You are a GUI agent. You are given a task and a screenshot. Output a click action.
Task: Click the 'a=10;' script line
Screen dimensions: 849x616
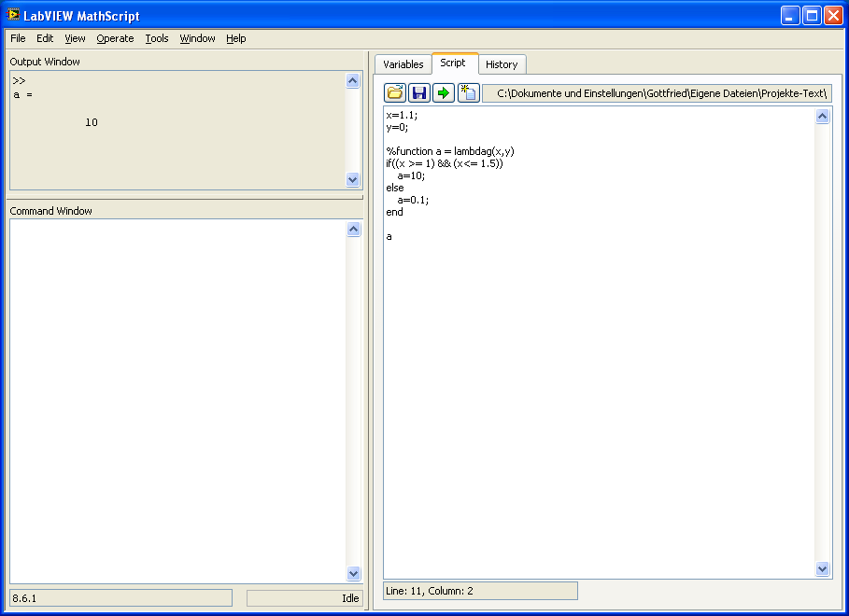[411, 175]
